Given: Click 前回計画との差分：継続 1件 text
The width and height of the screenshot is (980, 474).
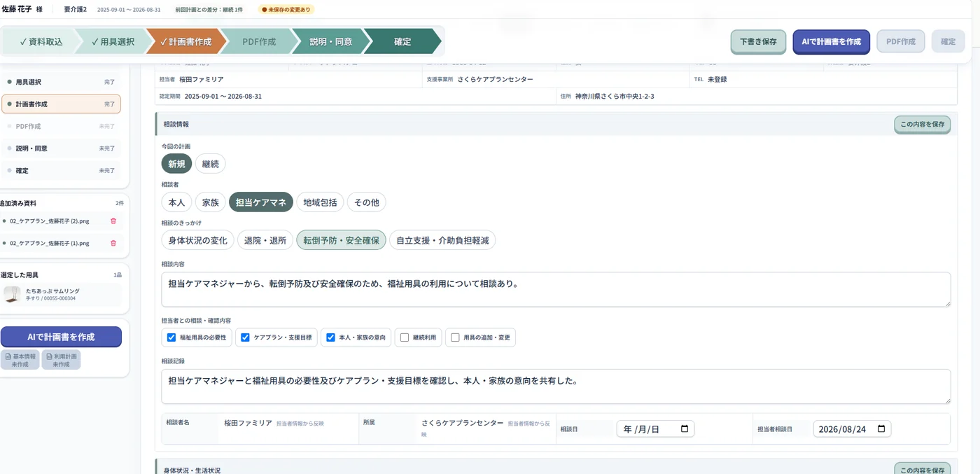Looking at the screenshot, I should point(209,10).
